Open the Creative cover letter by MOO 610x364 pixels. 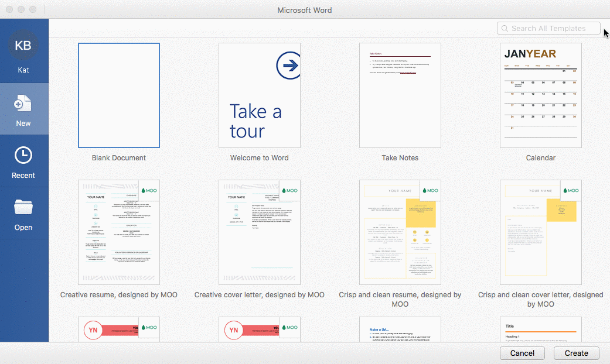click(x=259, y=232)
